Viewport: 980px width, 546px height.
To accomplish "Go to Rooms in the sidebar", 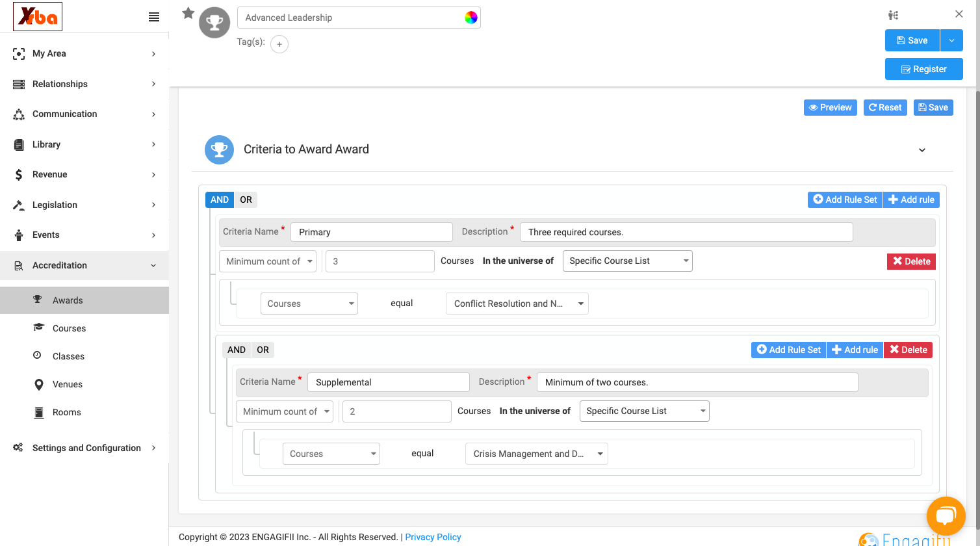I will pyautogui.click(x=84, y=412).
